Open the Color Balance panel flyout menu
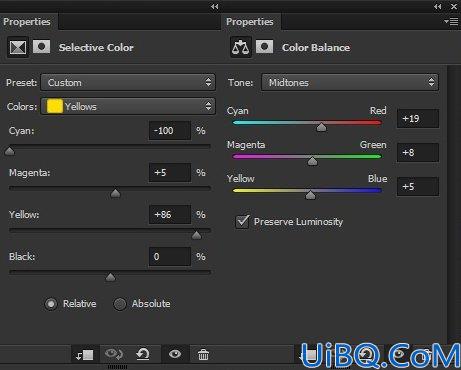Screen dimensions: 461x370 (451, 22)
